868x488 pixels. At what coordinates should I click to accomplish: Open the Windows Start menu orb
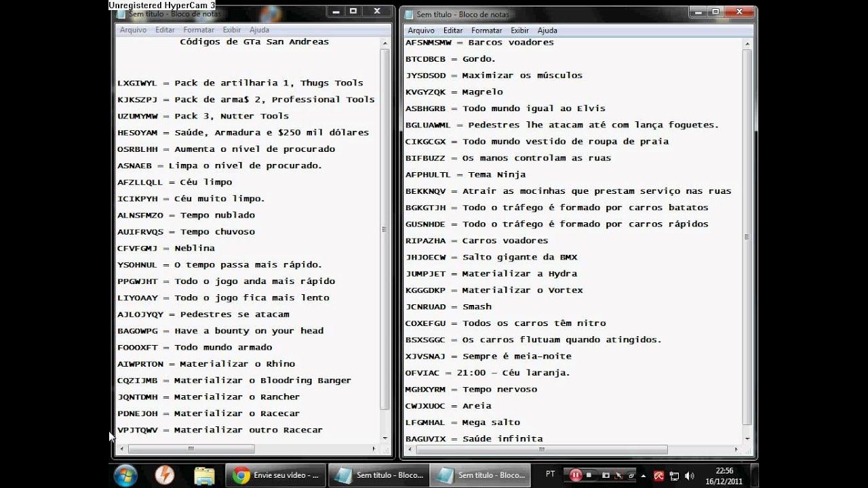click(126, 475)
